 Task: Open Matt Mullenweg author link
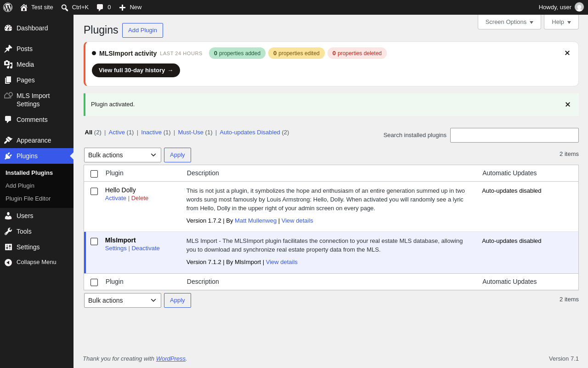pyautogui.click(x=255, y=221)
